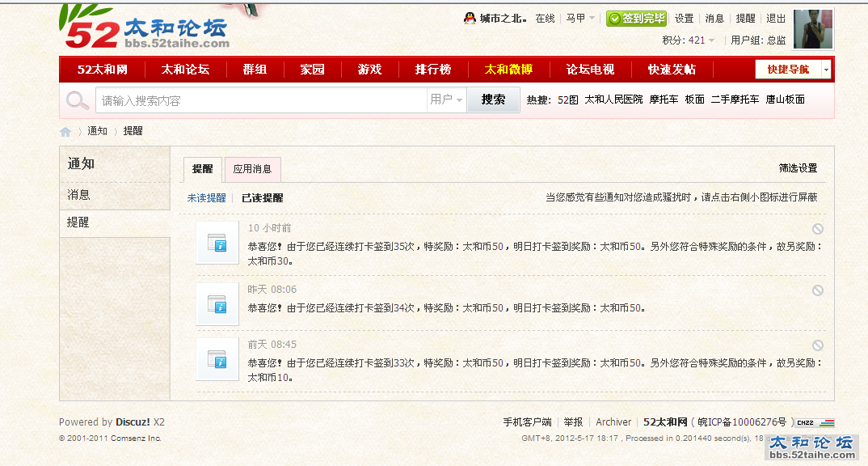Select 消息 in the left sidebar
868x466 pixels.
coord(78,195)
